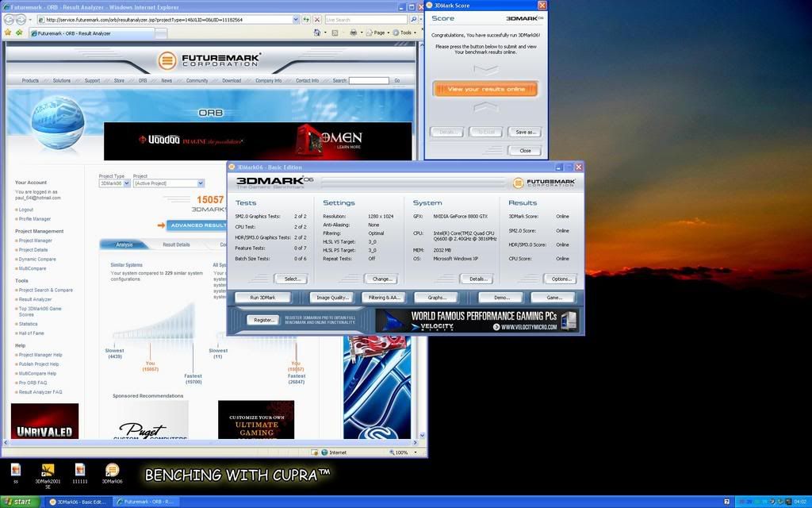Switch to the Futuremark ORB taskbar button
Image resolution: width=812 pixels, height=508 pixels.
(x=147, y=502)
